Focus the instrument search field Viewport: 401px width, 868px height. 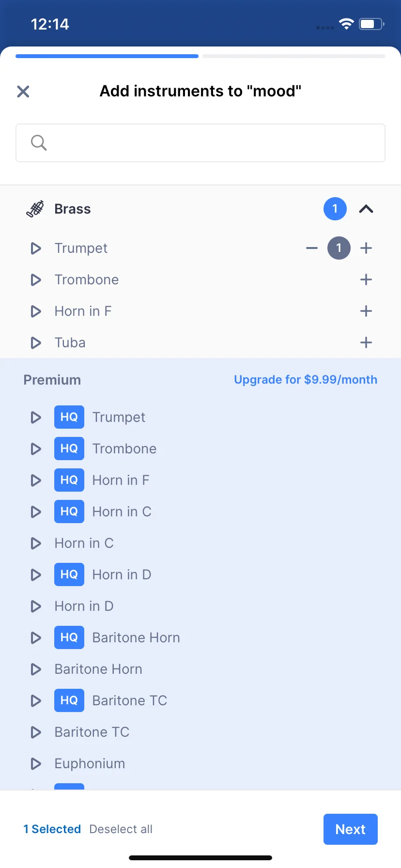pyautogui.click(x=200, y=143)
